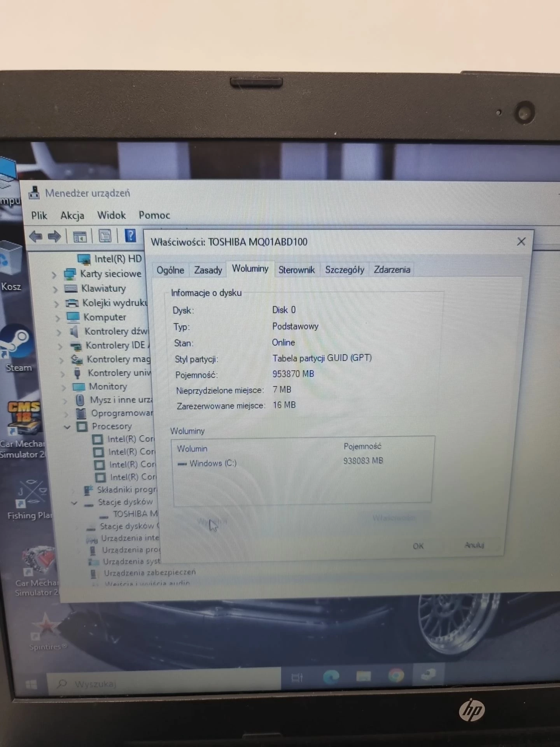Open the Akcja menu
Viewport: 560px width, 747px height.
72,216
